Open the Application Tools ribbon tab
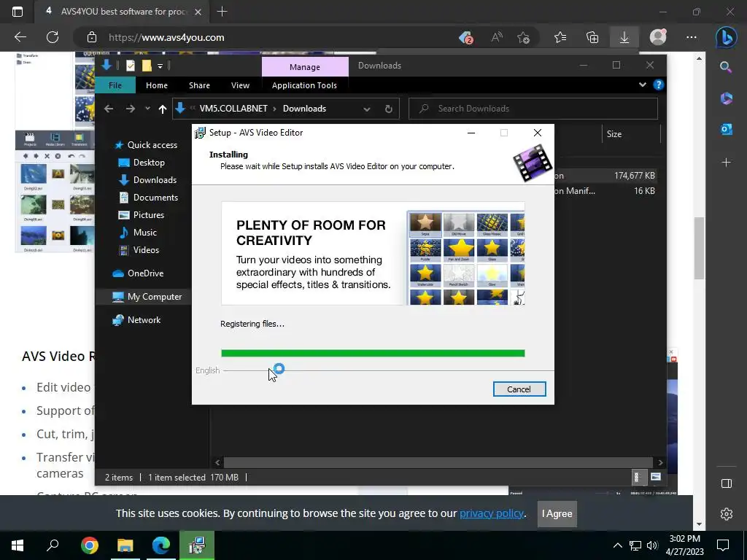Image resolution: width=747 pixels, height=560 pixels. tap(304, 85)
